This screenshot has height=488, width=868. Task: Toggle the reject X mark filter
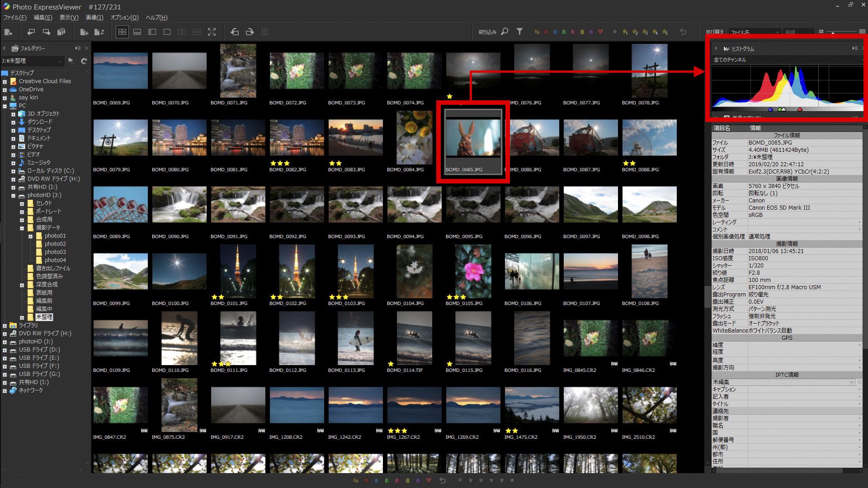coord(546,32)
